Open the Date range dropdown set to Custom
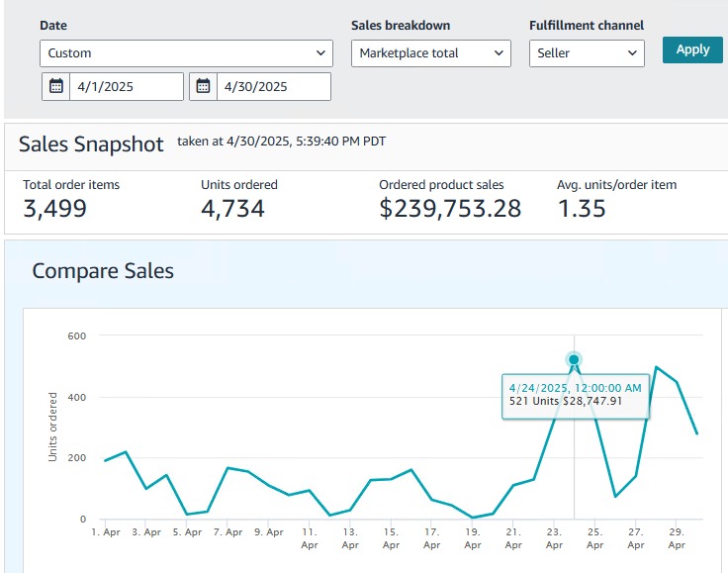 coord(186,53)
